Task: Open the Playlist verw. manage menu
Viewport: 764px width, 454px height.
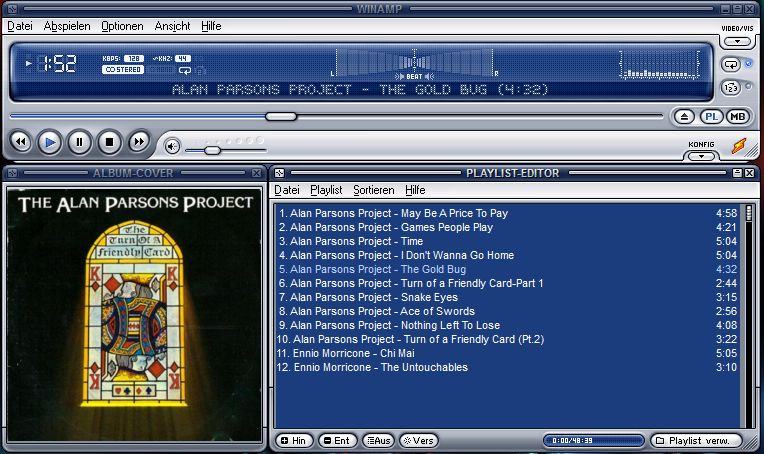Action: [x=696, y=440]
